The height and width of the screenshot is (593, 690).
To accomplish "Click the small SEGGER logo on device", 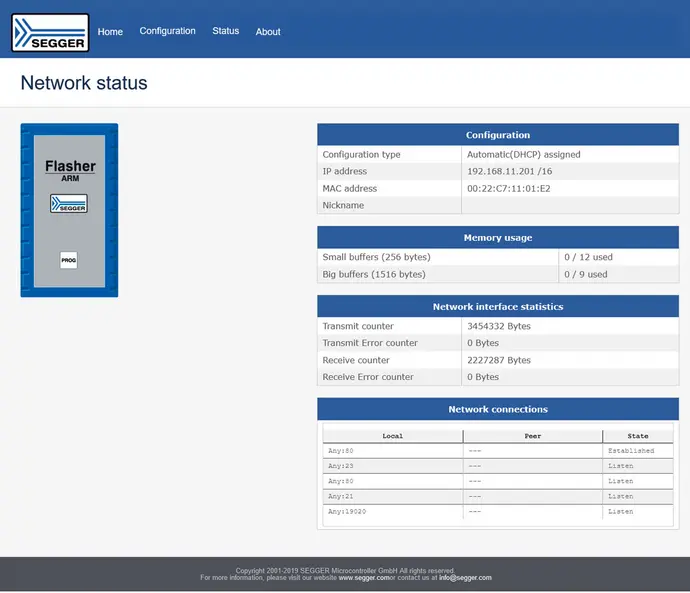I will point(69,203).
